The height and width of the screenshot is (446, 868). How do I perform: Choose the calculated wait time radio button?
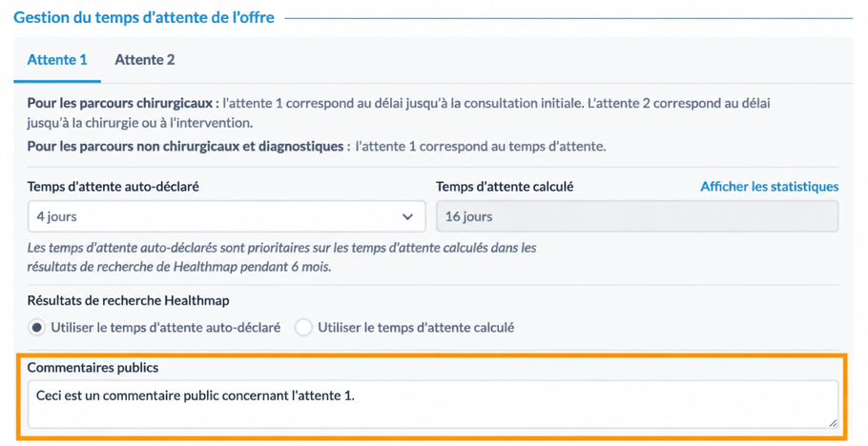click(x=303, y=328)
